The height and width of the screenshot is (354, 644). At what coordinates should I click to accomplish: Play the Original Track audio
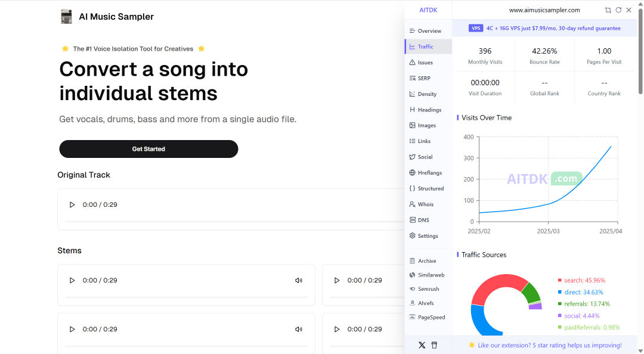coord(72,204)
